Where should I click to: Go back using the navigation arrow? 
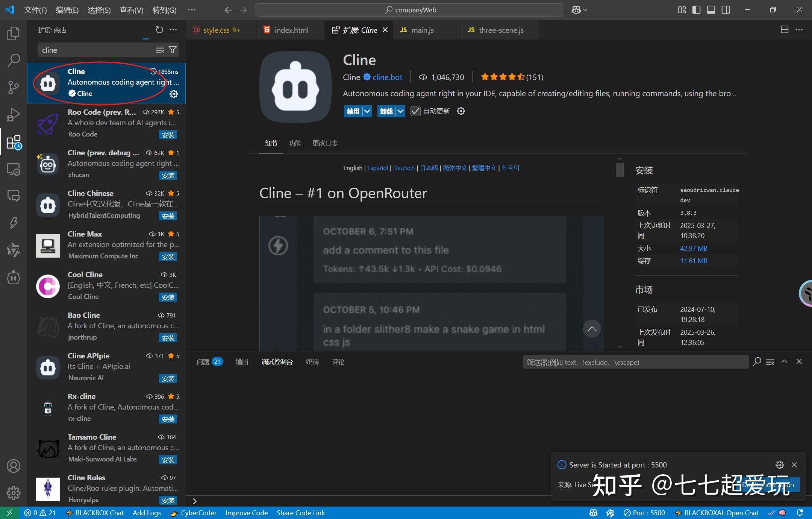point(228,10)
